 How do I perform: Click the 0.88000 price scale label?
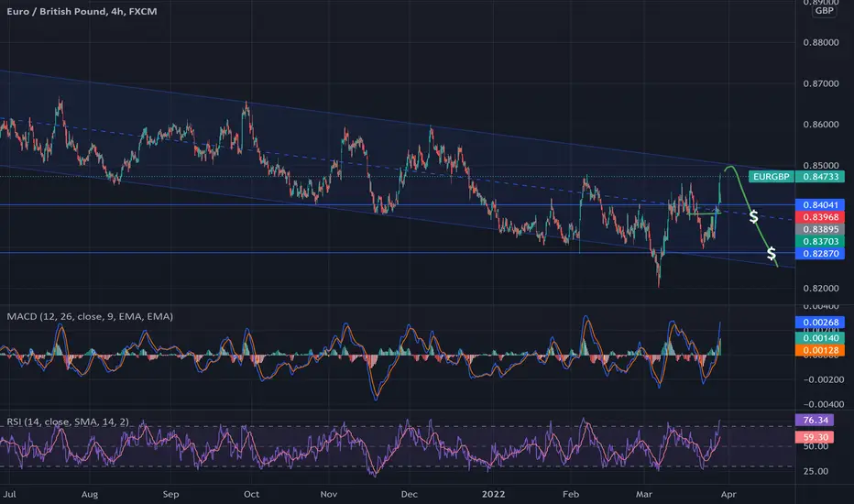click(821, 42)
